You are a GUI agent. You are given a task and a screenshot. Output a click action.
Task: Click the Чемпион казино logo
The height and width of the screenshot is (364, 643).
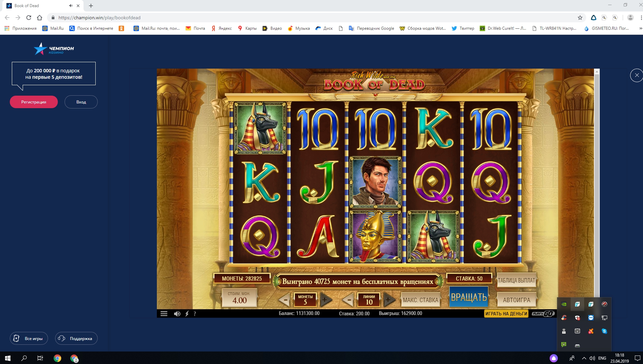54,49
